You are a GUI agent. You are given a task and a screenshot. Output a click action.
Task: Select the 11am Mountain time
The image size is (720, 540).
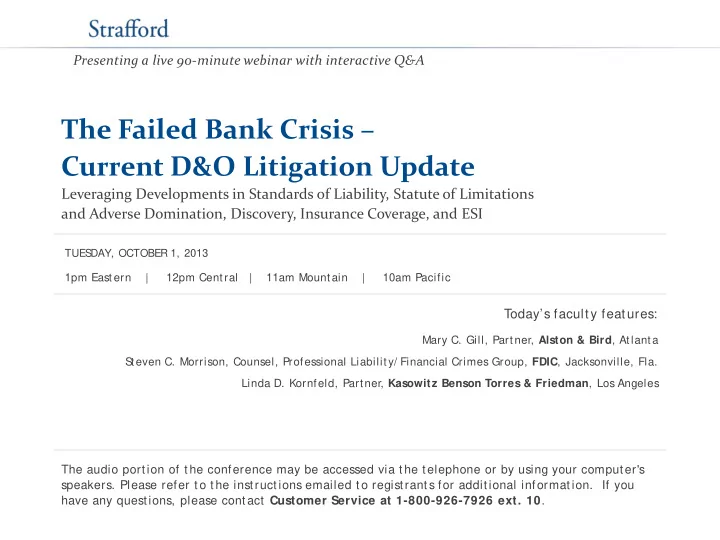[307, 277]
